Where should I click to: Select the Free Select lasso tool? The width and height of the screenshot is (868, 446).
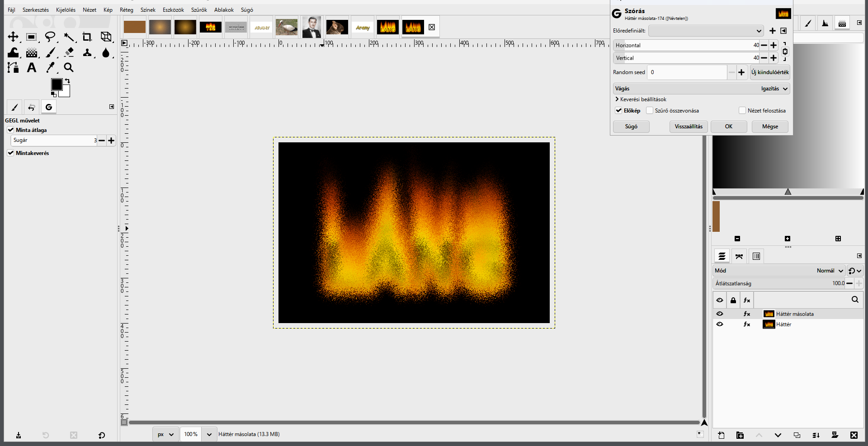point(50,37)
